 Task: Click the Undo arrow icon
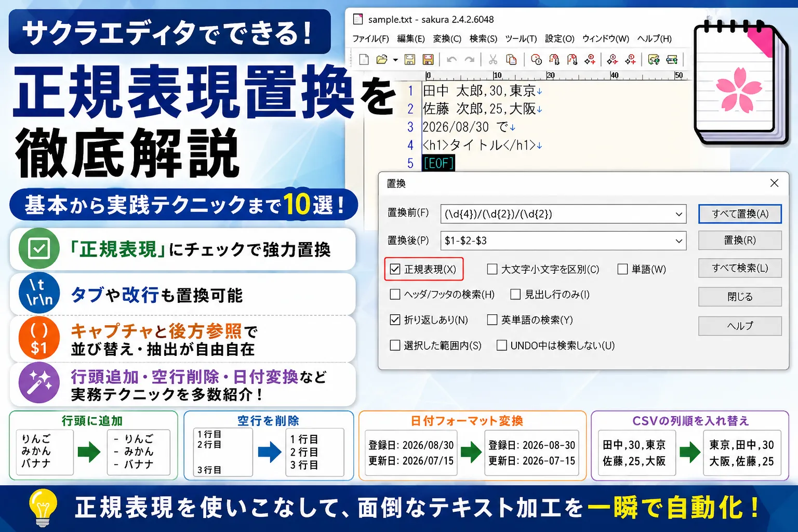(x=452, y=60)
